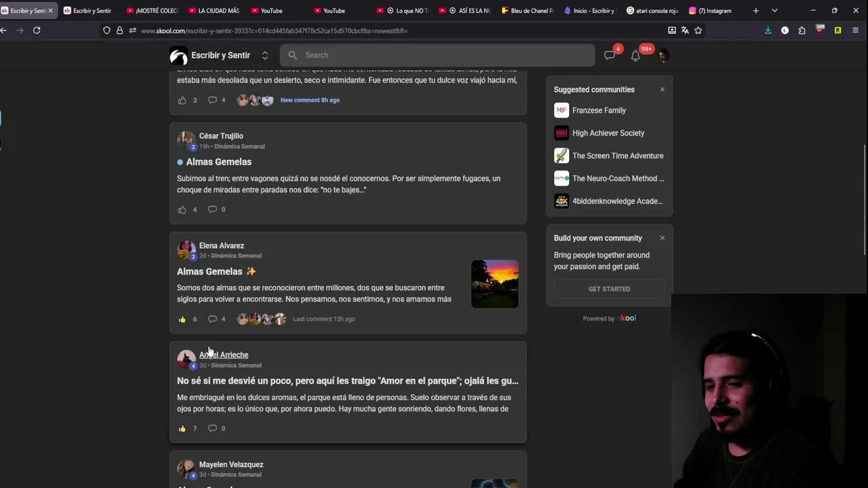Open comments on Elena Alvarez's post

212,319
